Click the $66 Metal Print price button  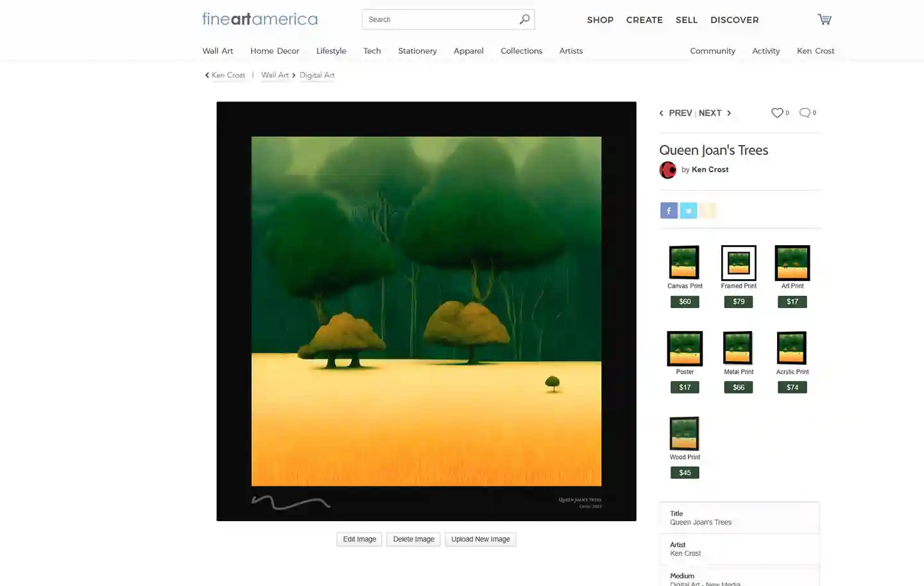(x=739, y=388)
